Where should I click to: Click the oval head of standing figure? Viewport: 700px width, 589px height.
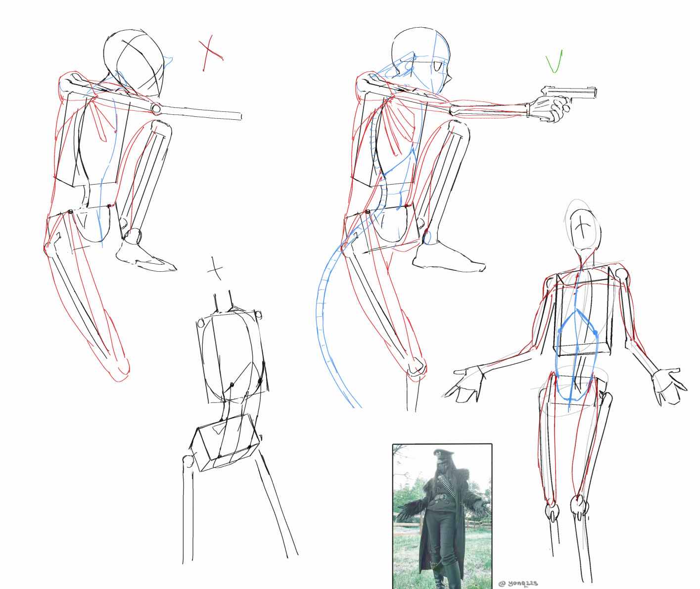[x=584, y=231]
